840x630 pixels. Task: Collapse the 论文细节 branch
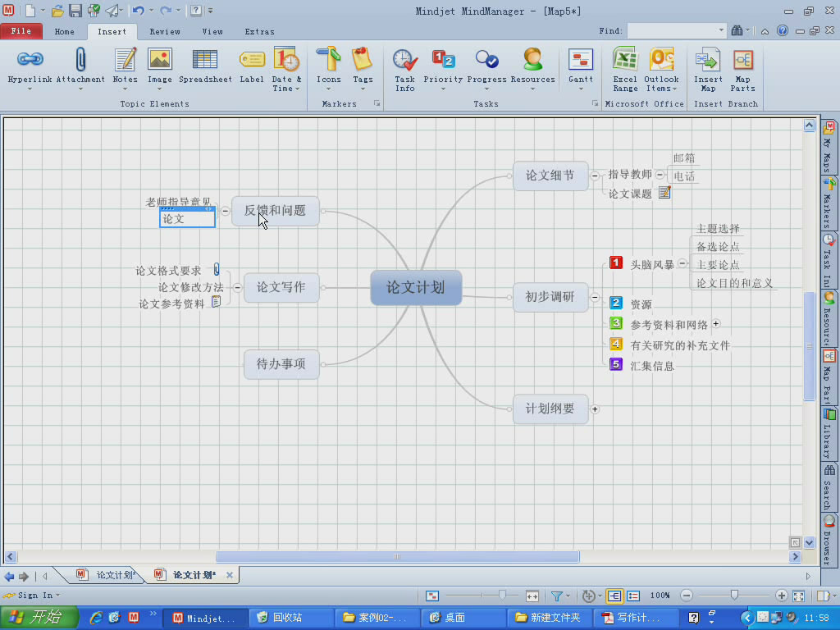click(595, 176)
